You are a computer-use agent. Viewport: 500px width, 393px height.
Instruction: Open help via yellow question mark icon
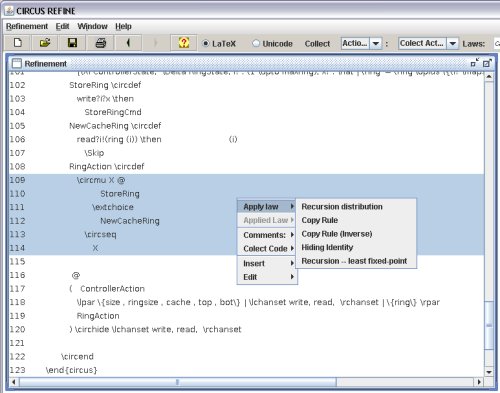coord(184,43)
